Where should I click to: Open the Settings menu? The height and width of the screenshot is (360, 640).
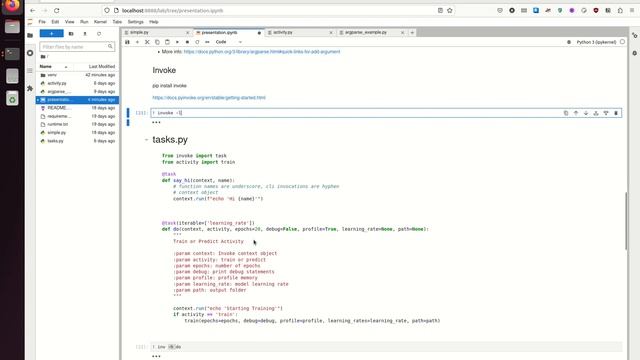click(136, 22)
